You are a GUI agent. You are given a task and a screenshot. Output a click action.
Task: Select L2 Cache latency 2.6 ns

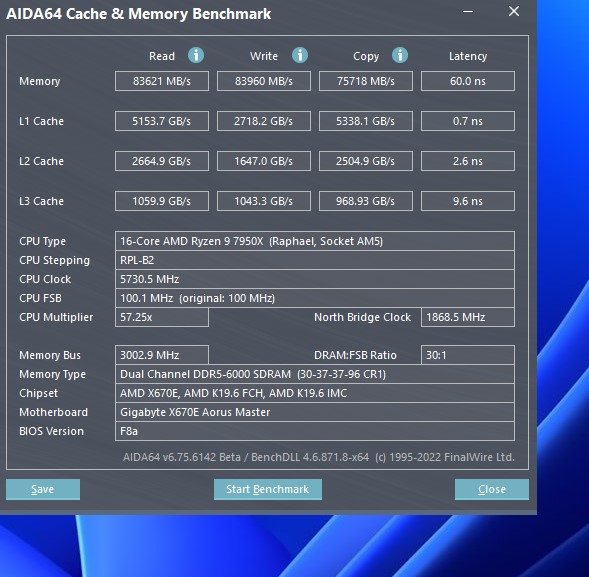[468, 161]
